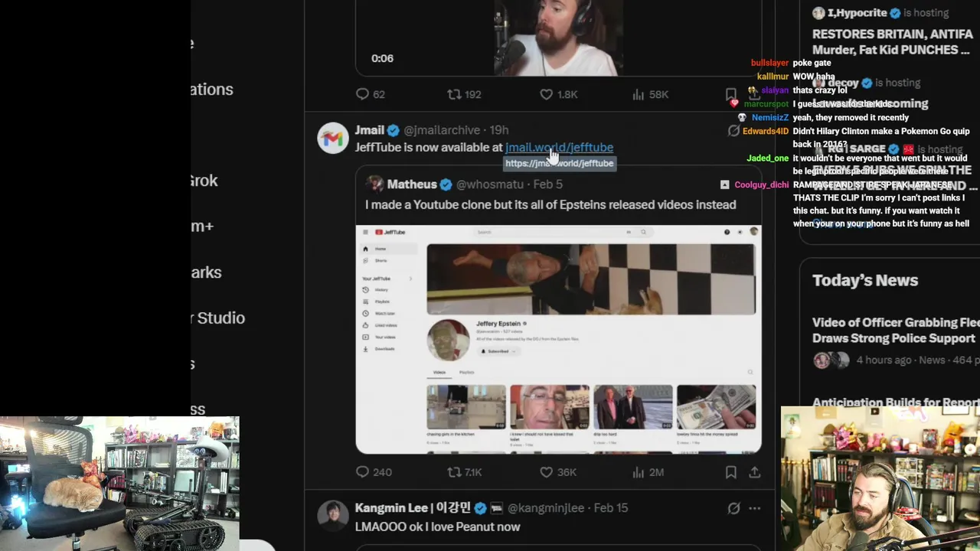Open the Premium+ sidebar item
The height and width of the screenshot is (551, 980).
click(202, 227)
